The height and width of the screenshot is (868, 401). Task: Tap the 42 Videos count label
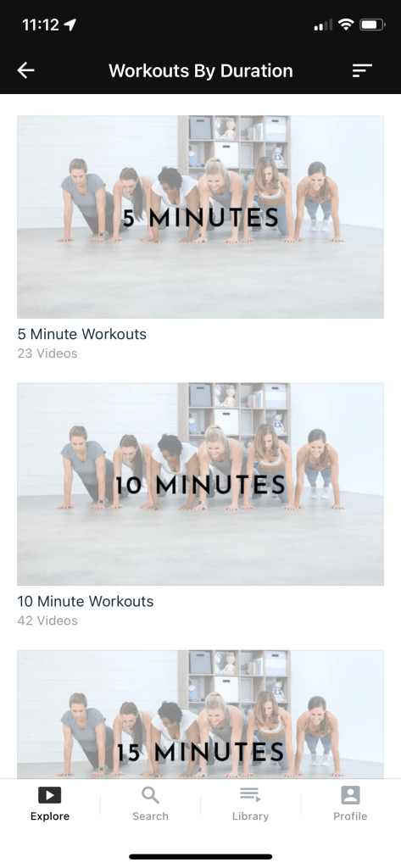(x=47, y=620)
